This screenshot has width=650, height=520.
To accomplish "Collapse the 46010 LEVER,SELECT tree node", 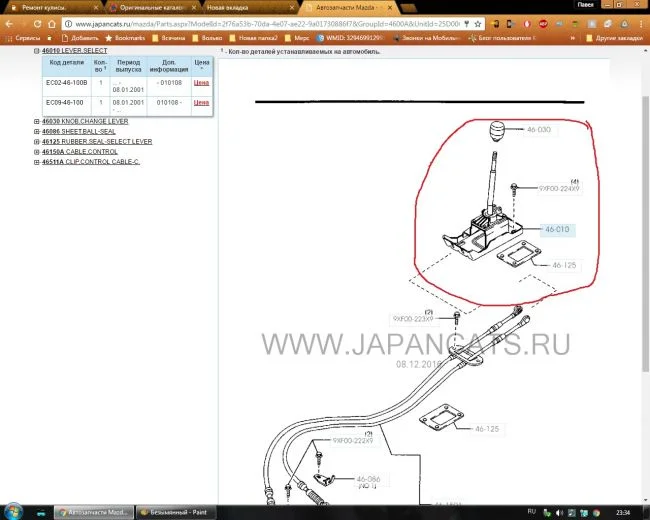I will 37,50.
